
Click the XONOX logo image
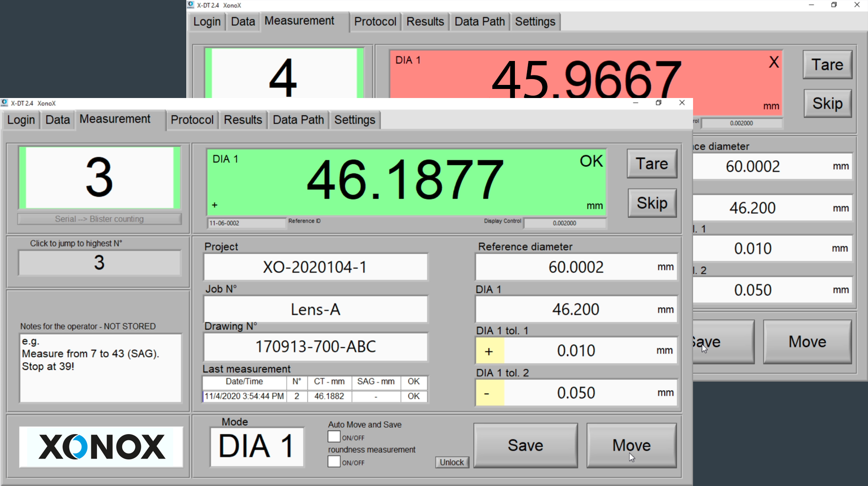click(x=101, y=447)
